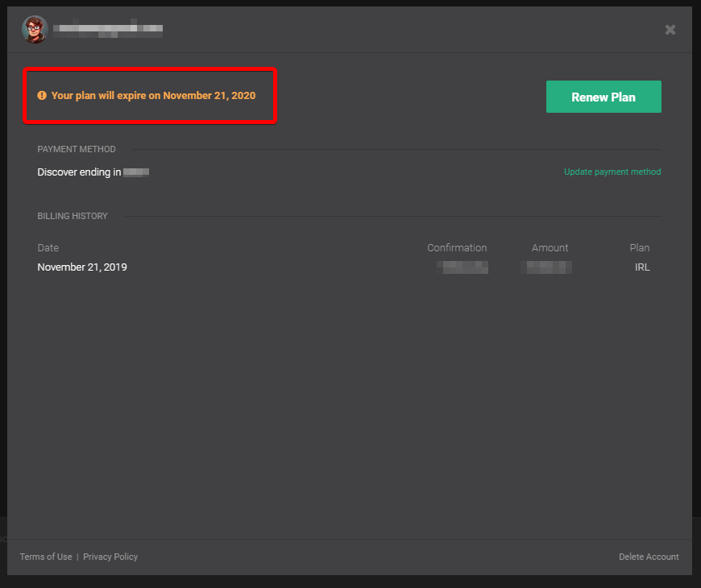Click Delete Account link
The image size is (701, 588).
point(649,557)
